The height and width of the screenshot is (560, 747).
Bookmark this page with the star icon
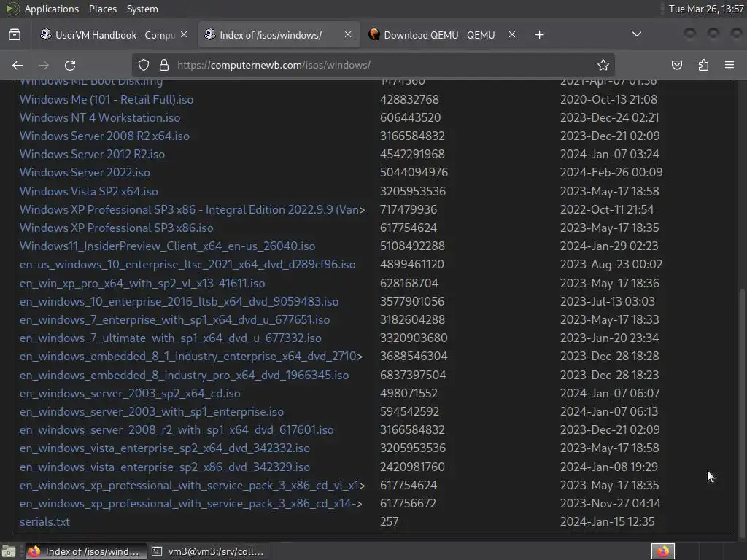603,65
